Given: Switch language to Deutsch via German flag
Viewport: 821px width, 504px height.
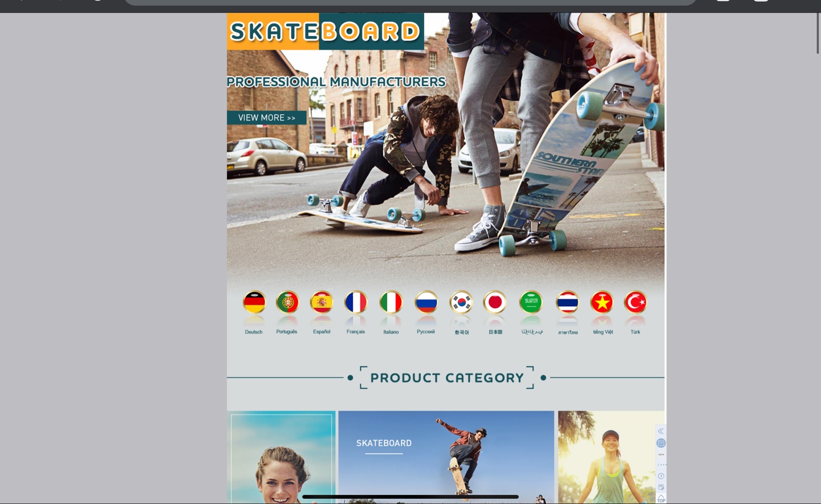Looking at the screenshot, I should (x=254, y=302).
